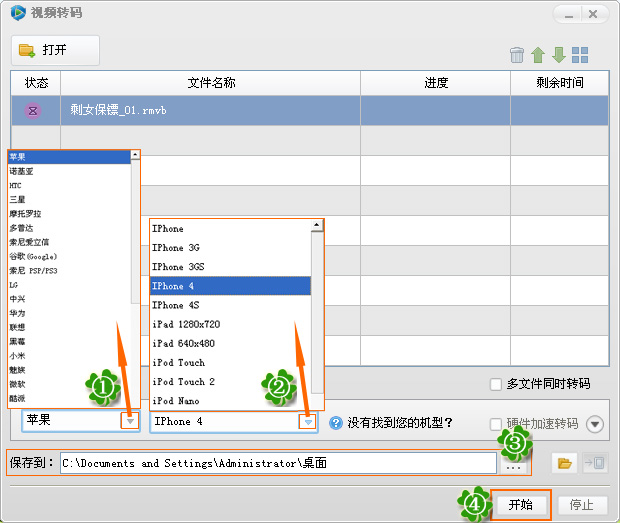Select iPad 1280x720 in model list
This screenshot has height=523, width=620.
point(231,324)
